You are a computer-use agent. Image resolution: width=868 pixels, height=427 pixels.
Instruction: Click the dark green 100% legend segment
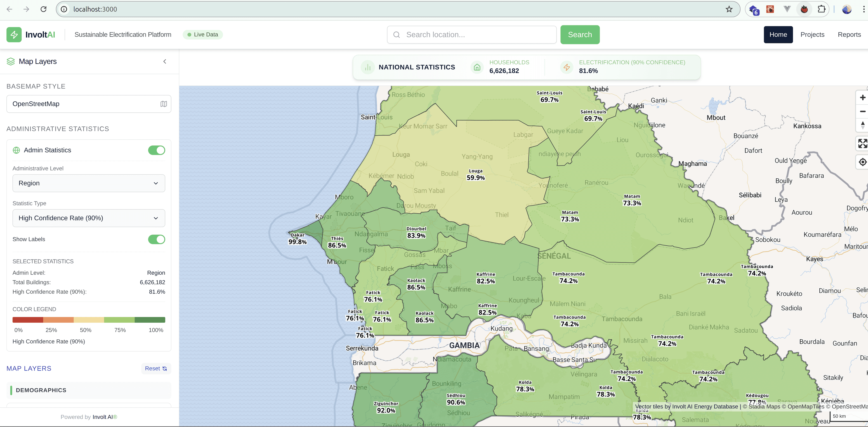click(150, 320)
